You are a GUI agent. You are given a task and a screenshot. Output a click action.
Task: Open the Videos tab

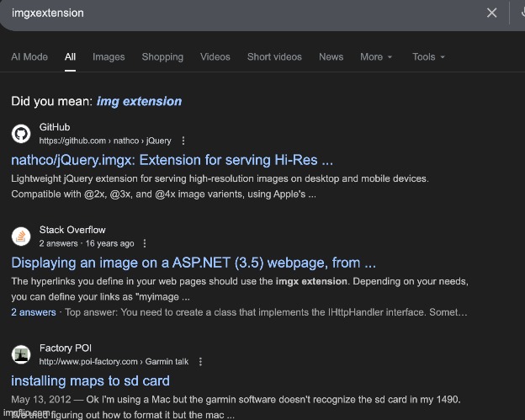pos(215,57)
